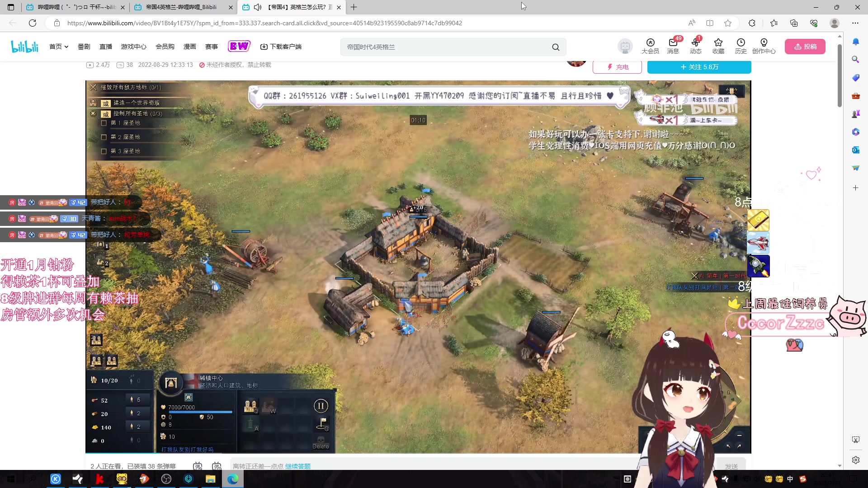Add sidebar app with plus icon

pos(855,188)
